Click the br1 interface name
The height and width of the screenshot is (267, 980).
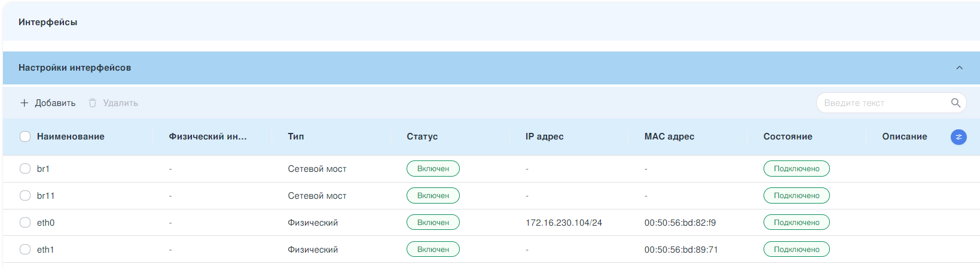[43, 169]
